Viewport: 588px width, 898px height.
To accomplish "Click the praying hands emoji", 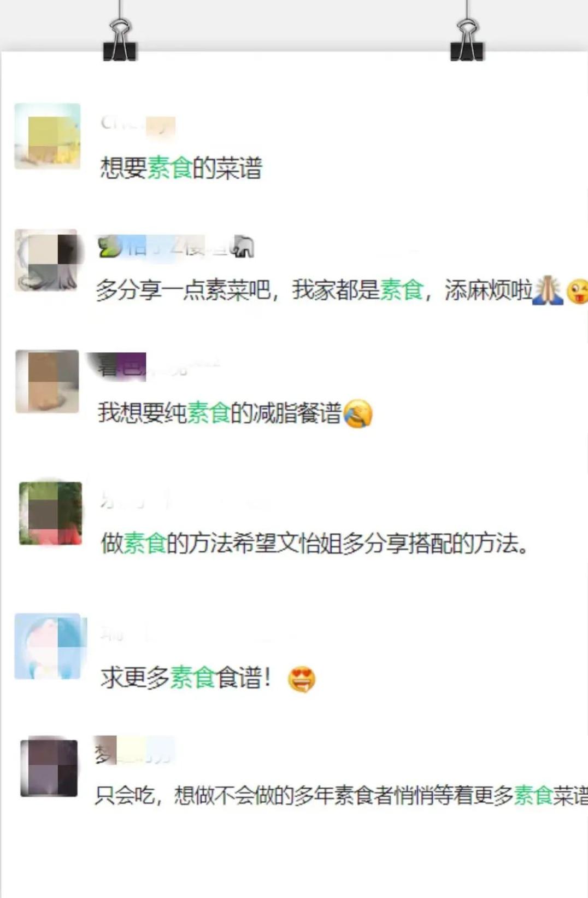I will [548, 290].
